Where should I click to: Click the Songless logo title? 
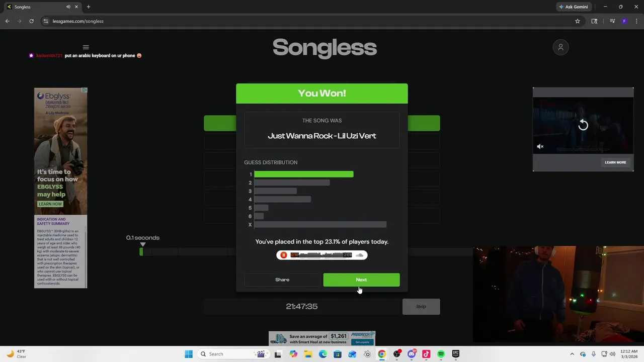(x=325, y=48)
